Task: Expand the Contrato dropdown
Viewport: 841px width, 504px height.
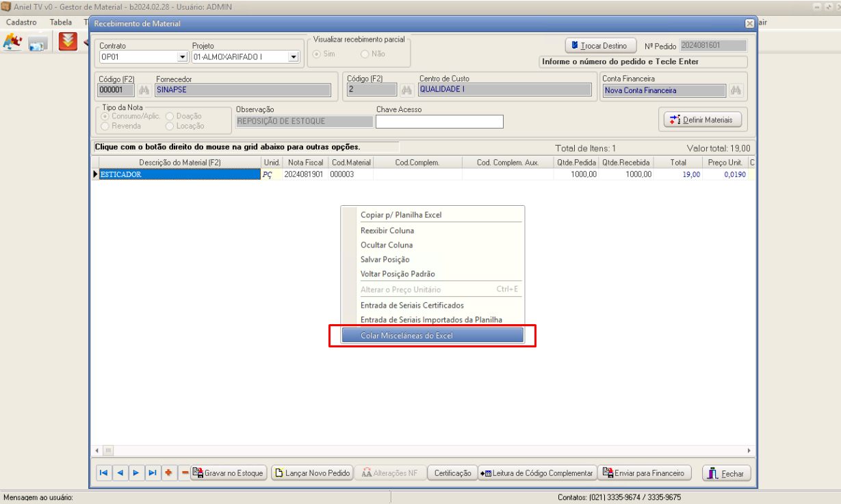Action: click(x=182, y=57)
